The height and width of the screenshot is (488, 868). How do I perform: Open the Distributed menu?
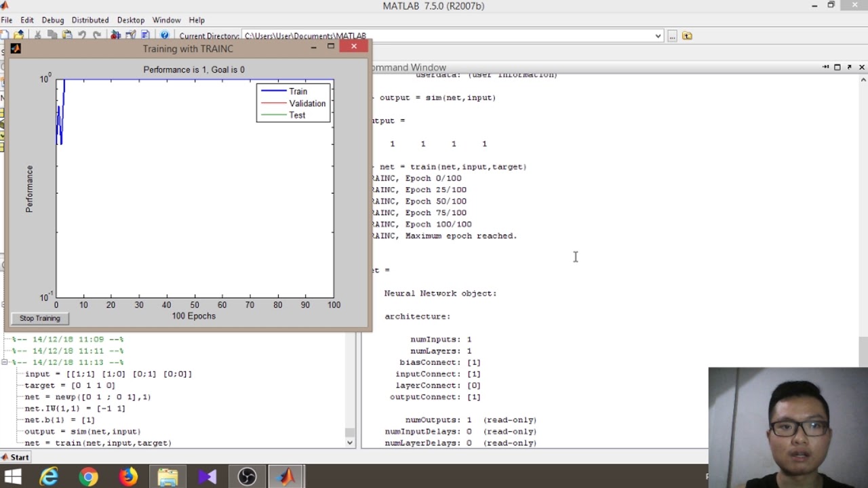pyautogui.click(x=90, y=20)
